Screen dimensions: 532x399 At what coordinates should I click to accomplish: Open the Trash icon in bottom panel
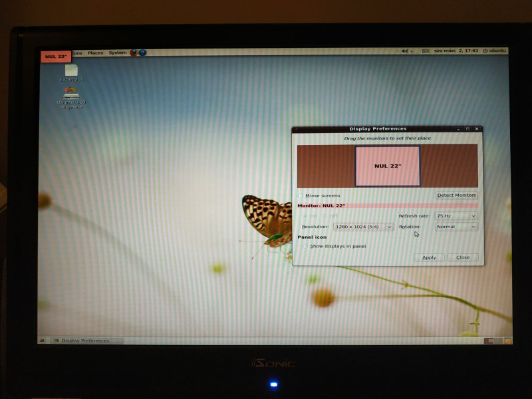(508, 340)
